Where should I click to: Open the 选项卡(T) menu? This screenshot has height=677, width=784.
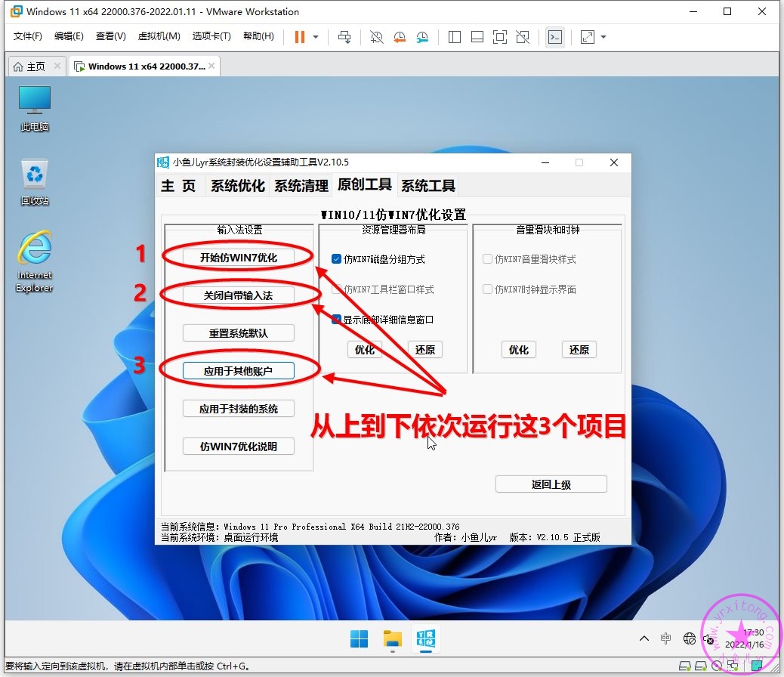(x=211, y=36)
